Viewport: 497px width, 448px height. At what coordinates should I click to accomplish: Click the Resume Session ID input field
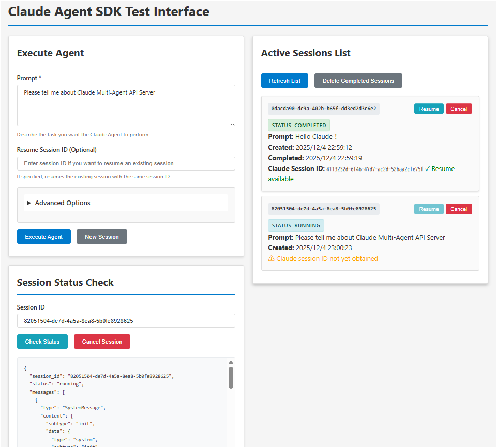click(126, 163)
